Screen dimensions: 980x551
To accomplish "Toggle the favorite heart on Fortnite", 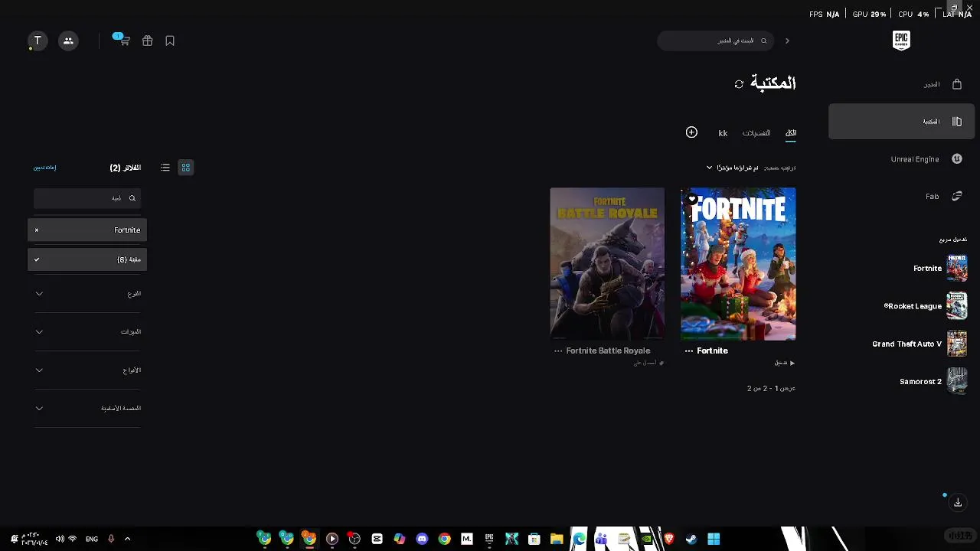I will point(692,200).
